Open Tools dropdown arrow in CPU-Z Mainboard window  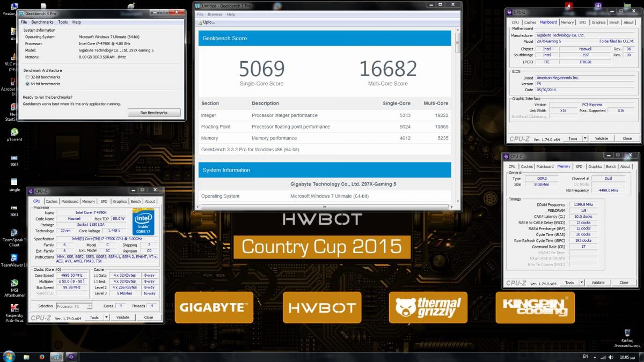(585, 138)
